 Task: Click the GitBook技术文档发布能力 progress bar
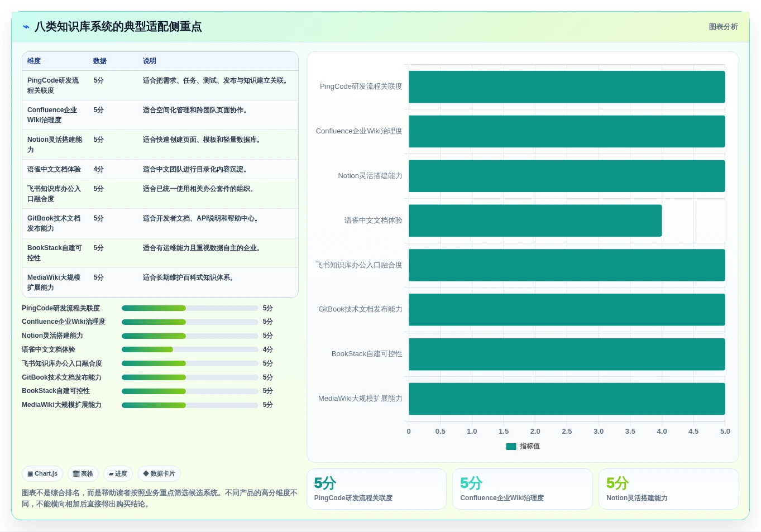190,377
